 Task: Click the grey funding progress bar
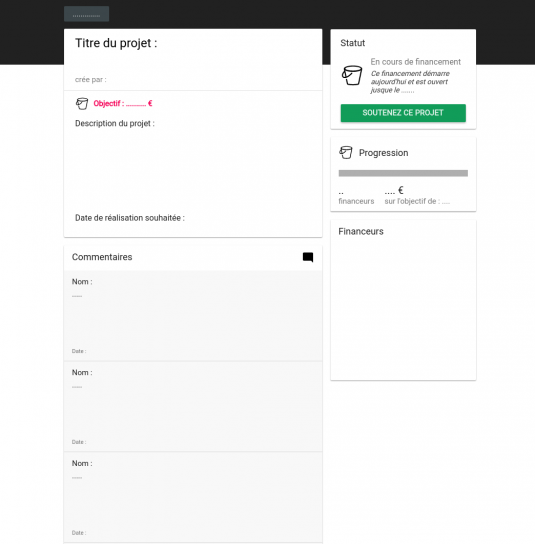click(x=403, y=173)
